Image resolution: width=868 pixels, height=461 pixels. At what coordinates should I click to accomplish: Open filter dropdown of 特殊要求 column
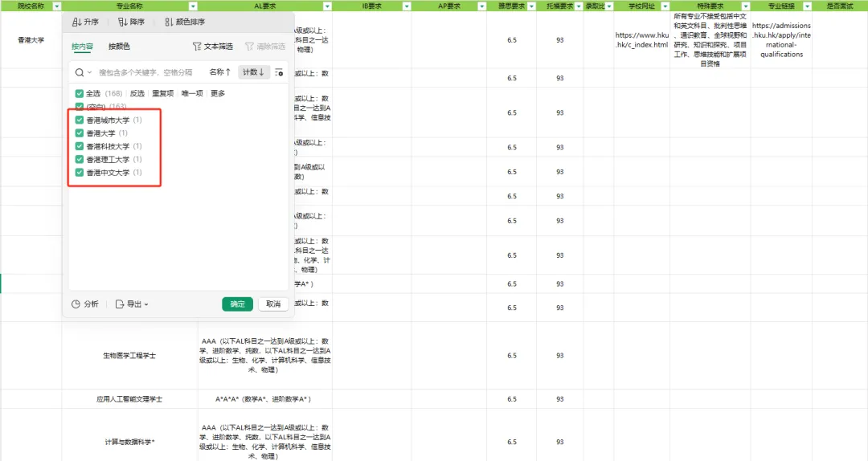[x=746, y=6]
